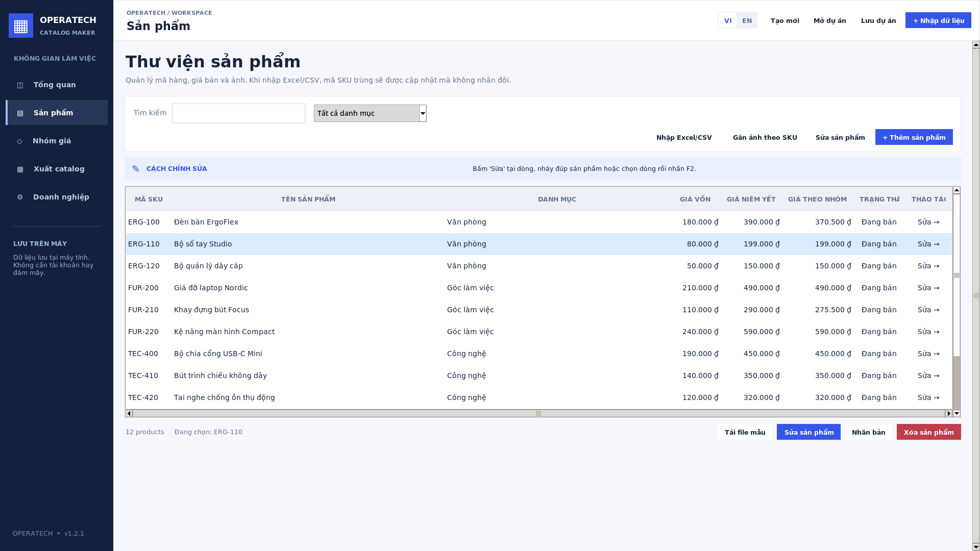The height and width of the screenshot is (551, 980).
Task: Click Sửa → link for ERG-100
Action: pyautogui.click(x=928, y=222)
